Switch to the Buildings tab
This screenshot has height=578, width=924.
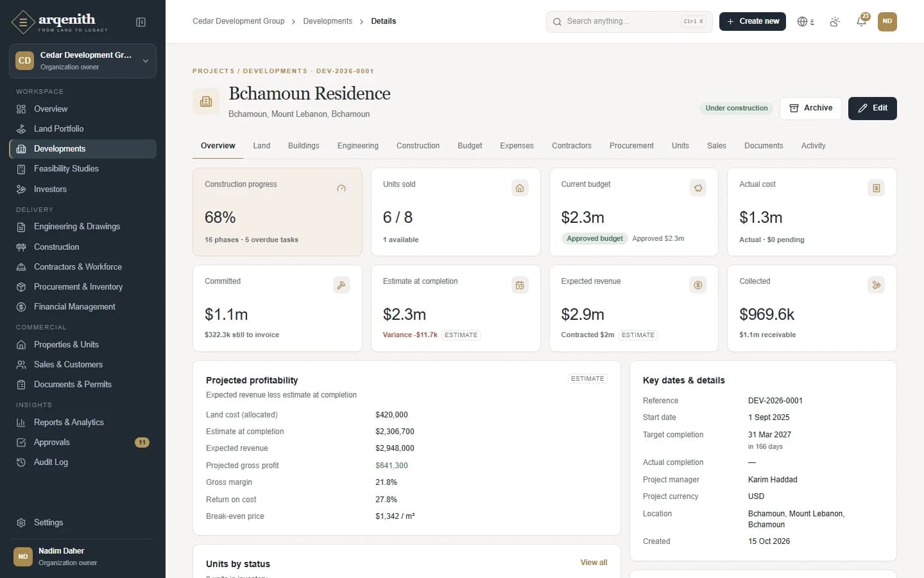click(x=304, y=146)
